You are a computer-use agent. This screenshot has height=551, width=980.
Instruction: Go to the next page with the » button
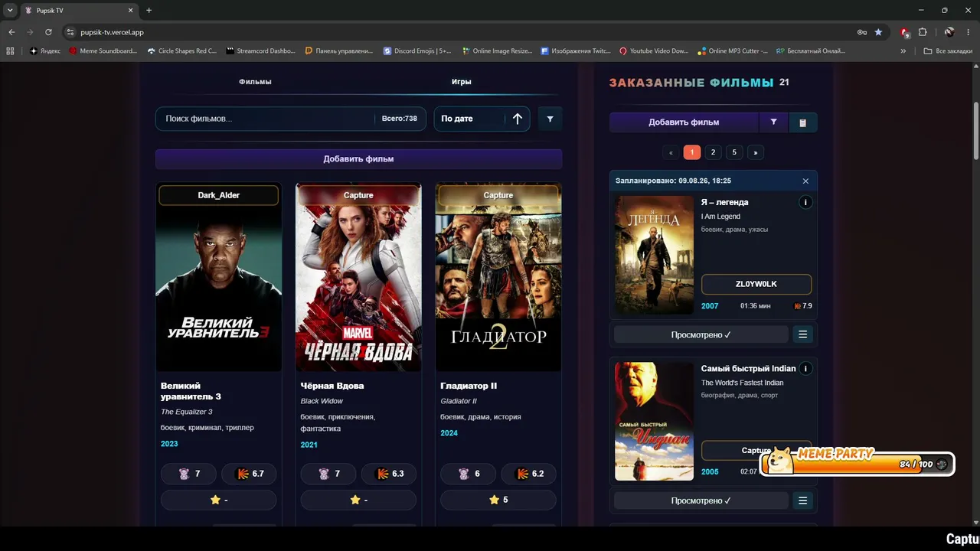(x=756, y=152)
